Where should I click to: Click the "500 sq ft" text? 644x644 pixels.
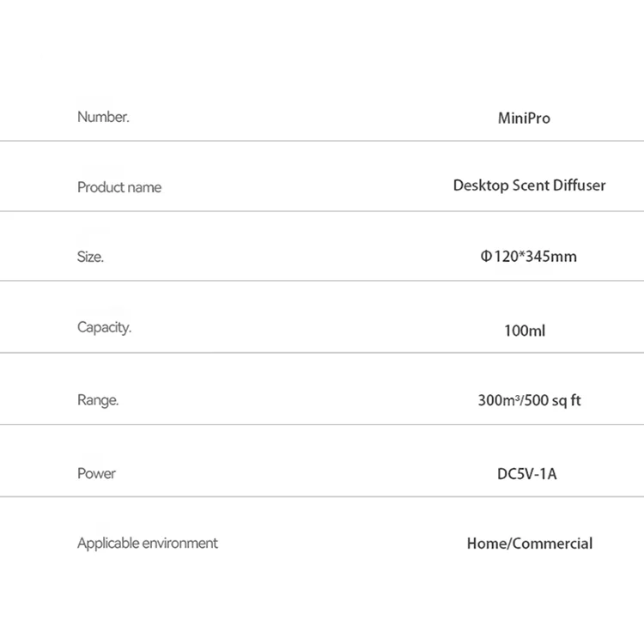(x=551, y=400)
